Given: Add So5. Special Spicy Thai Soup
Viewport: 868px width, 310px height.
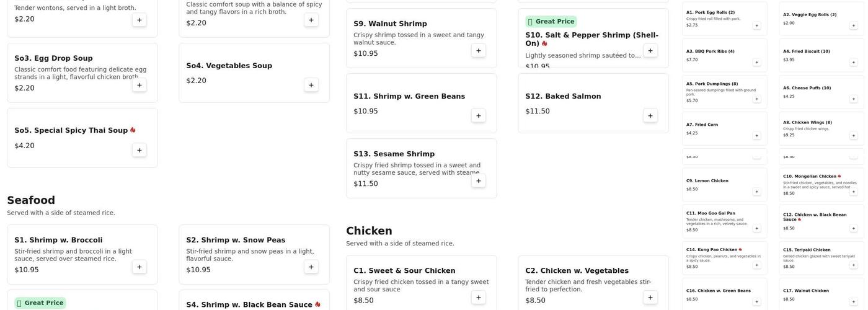Looking at the screenshot, I should pyautogui.click(x=139, y=150).
